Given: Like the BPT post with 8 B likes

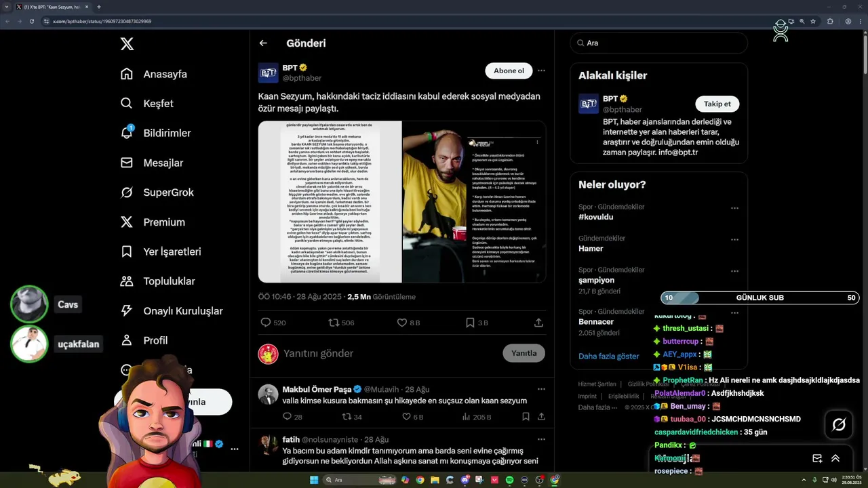Looking at the screenshot, I should [402, 323].
